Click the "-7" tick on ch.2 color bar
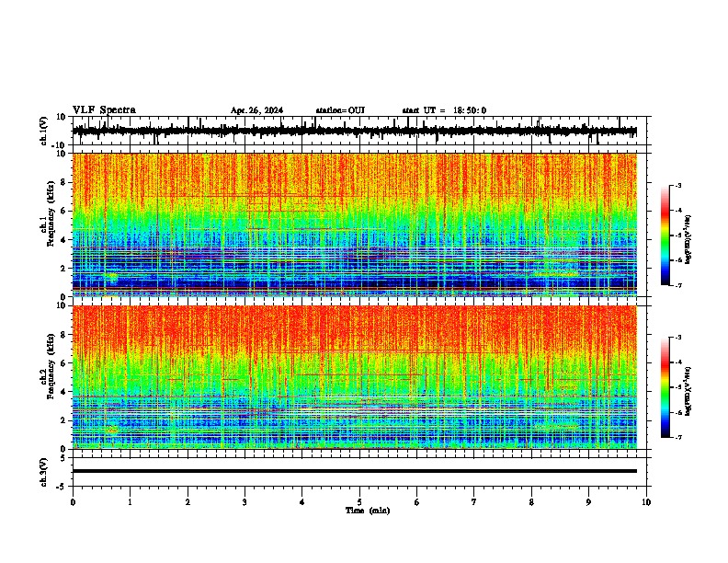This screenshot has width=728, height=563. click(x=678, y=437)
